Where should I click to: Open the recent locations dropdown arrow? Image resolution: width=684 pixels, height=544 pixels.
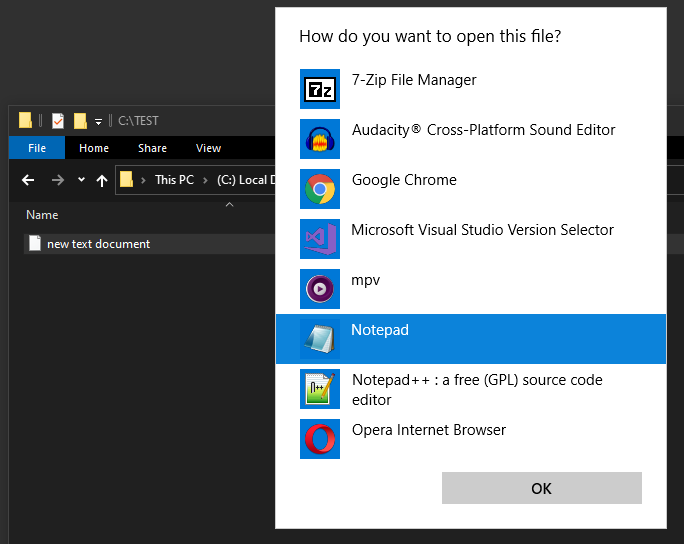pyautogui.click(x=81, y=179)
